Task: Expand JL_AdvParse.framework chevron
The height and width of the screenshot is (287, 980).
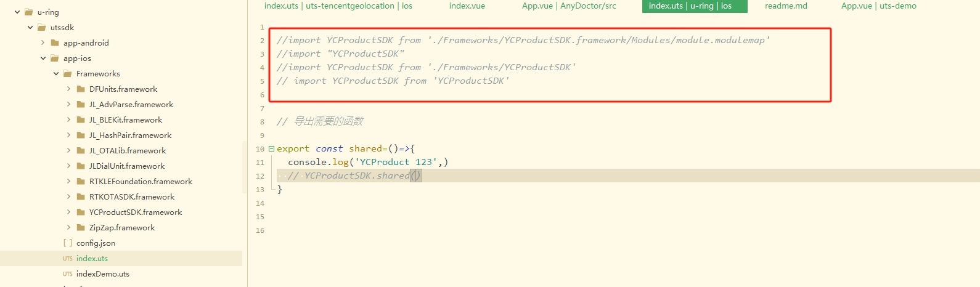Action: (68, 104)
